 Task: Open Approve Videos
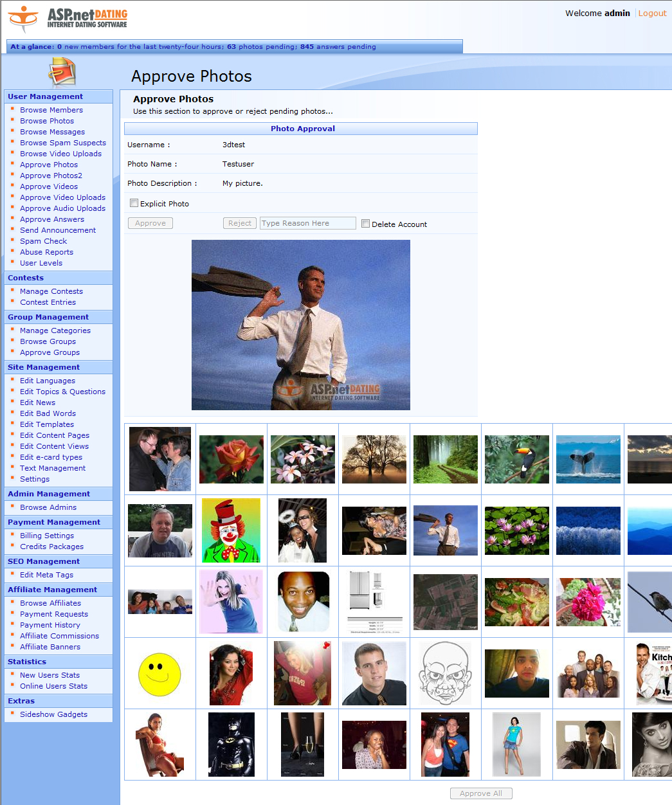49,186
